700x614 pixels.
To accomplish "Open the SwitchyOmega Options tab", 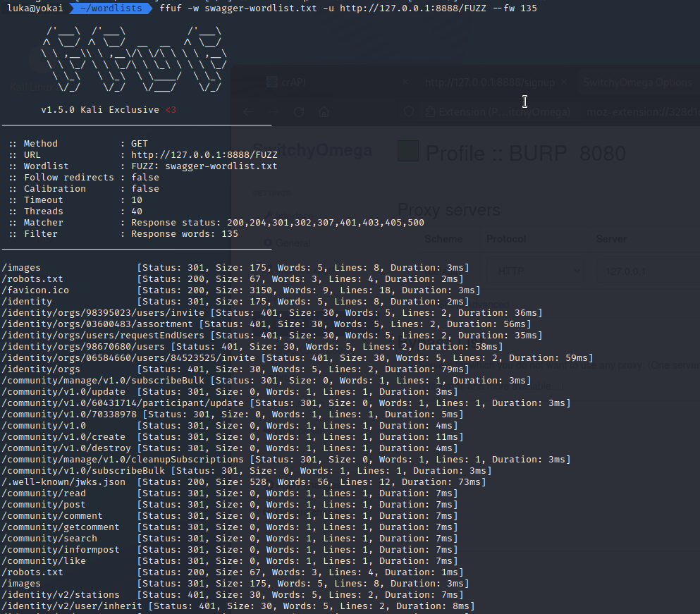I will click(637, 82).
